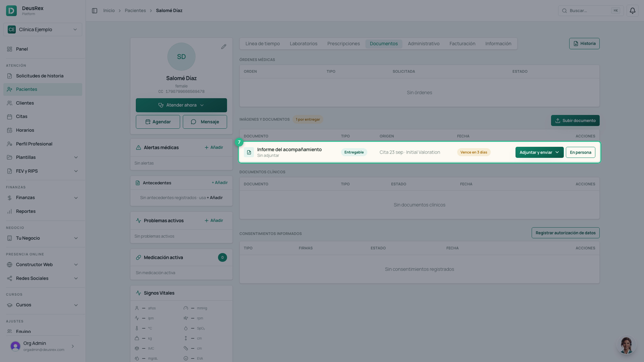
Task: Open the Información tab
Action: 498,44
